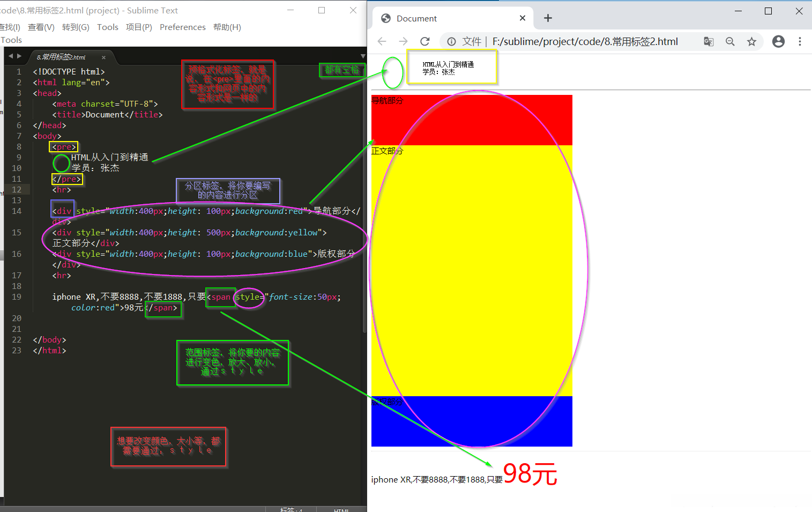Screen dimensions: 812x512
Task: Click the red 导航部分 block in browser
Action: click(x=472, y=120)
